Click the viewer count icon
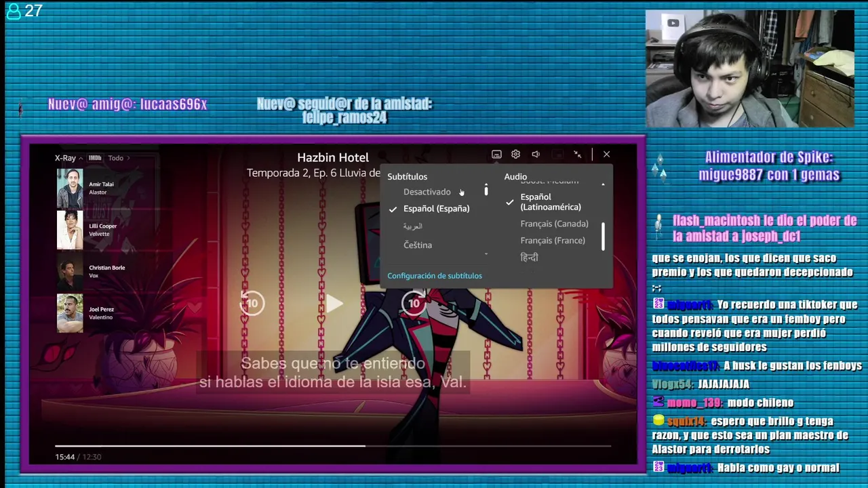Viewport: 868px width, 488px height. [x=14, y=12]
